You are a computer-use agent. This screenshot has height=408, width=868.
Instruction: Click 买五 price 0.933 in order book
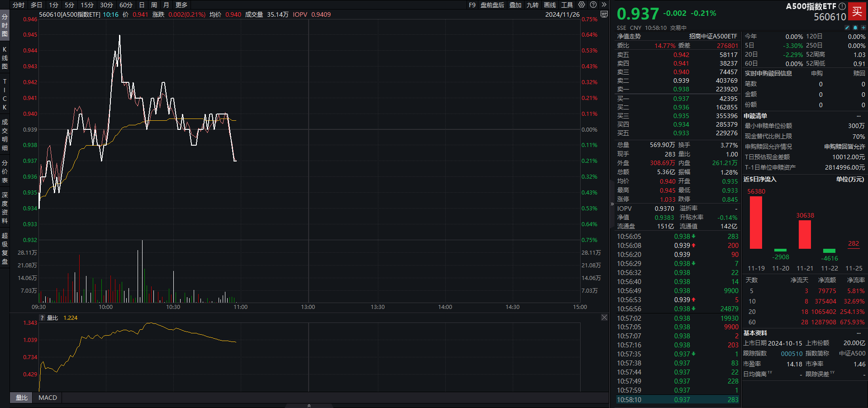(681, 133)
